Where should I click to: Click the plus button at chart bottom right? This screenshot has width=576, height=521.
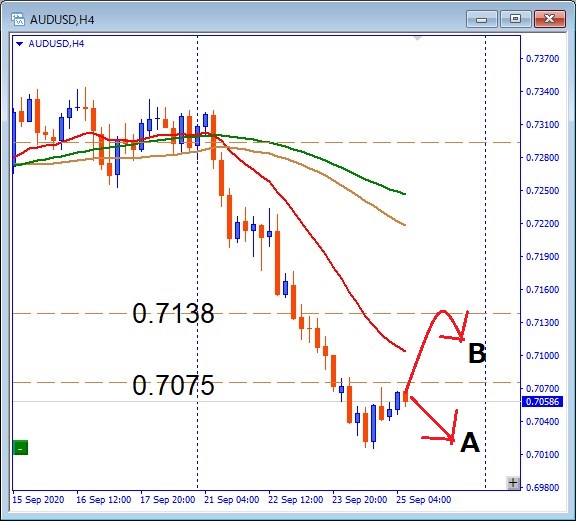pyautogui.click(x=513, y=483)
